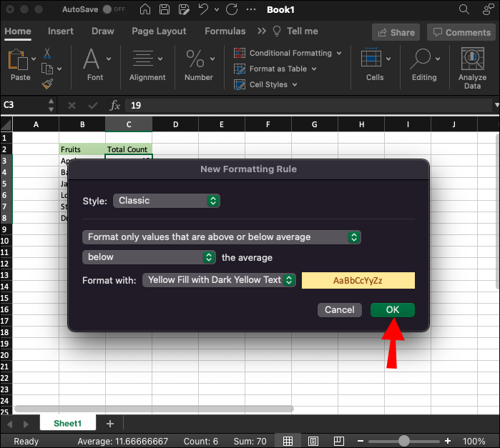Click the Cut scissors icon
Screen dimensions: 500x448
tap(47, 54)
